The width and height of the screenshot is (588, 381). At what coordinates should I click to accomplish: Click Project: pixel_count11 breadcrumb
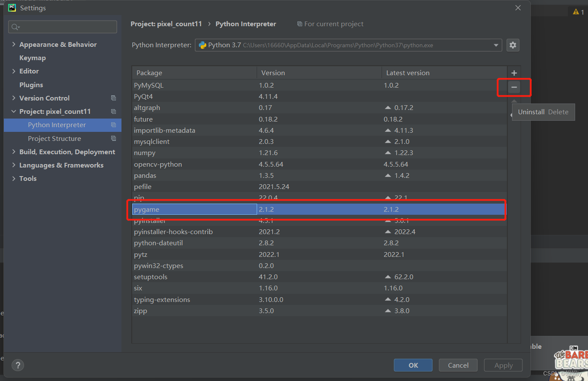click(x=166, y=24)
